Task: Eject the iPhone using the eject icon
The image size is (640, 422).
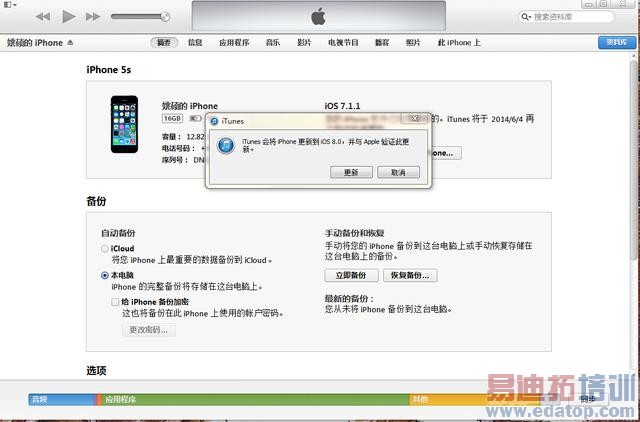Action: [x=70, y=42]
